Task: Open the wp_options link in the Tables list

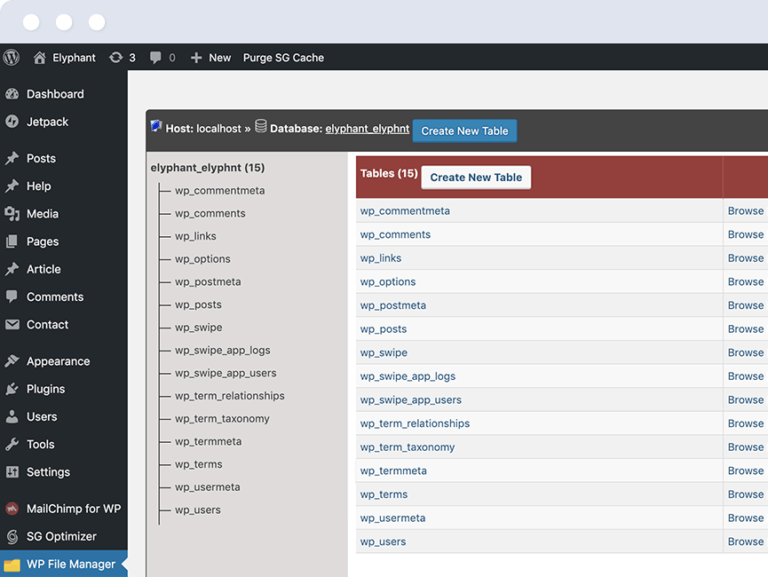Action: [x=387, y=282]
